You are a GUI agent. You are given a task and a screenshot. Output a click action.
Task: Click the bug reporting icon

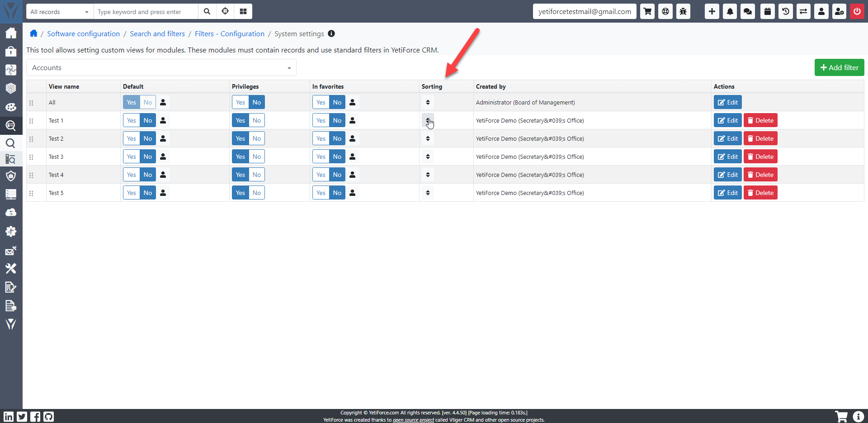point(683,11)
